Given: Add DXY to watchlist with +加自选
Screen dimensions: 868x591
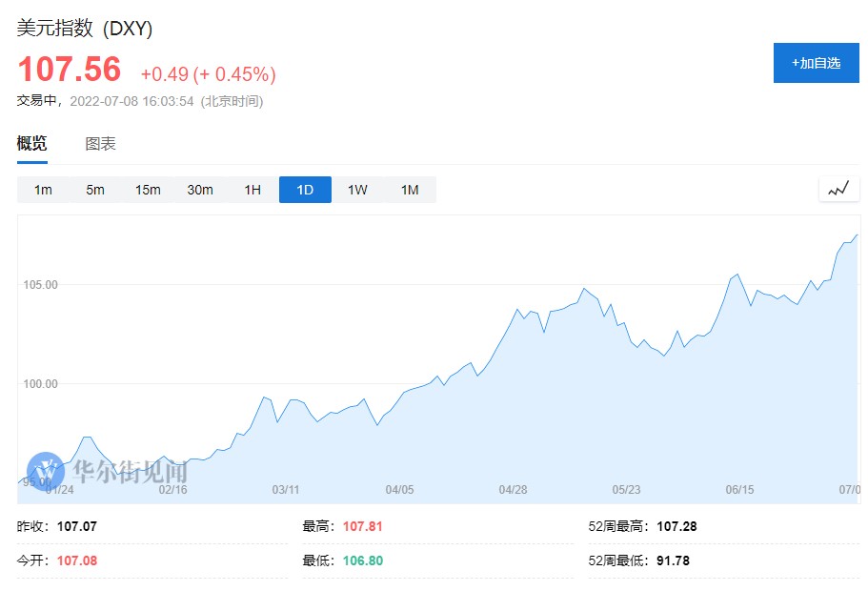Looking at the screenshot, I should (x=816, y=63).
